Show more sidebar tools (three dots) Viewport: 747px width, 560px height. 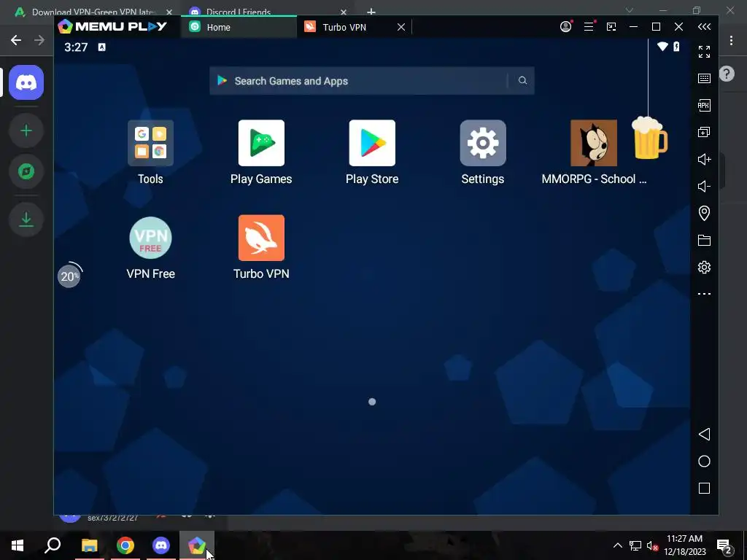pos(704,294)
